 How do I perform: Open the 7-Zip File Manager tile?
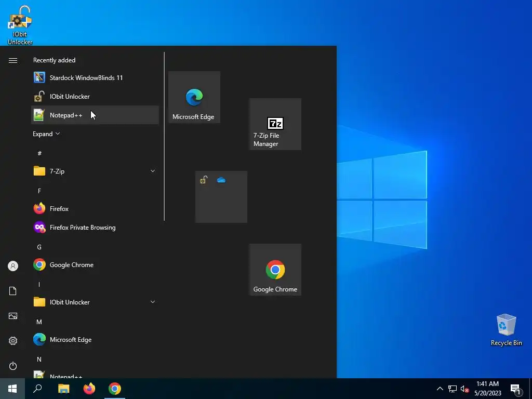(275, 124)
